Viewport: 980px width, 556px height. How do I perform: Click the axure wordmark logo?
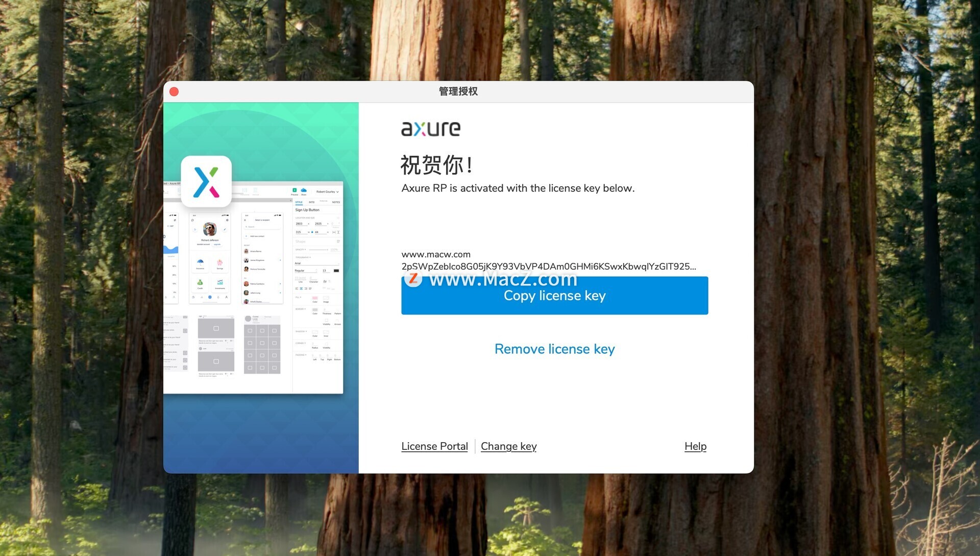coord(431,129)
